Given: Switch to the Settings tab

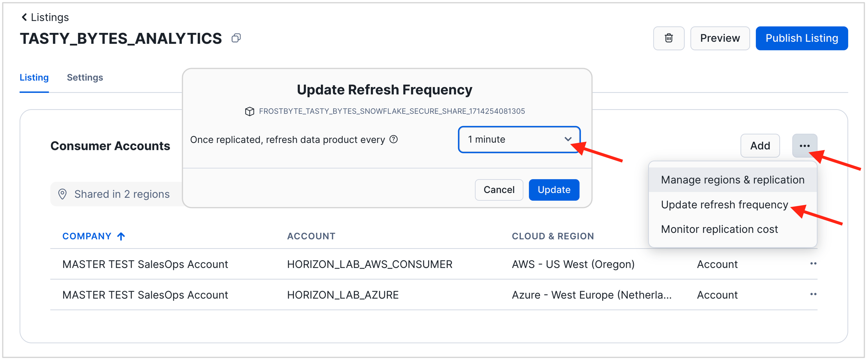Looking at the screenshot, I should coord(85,78).
